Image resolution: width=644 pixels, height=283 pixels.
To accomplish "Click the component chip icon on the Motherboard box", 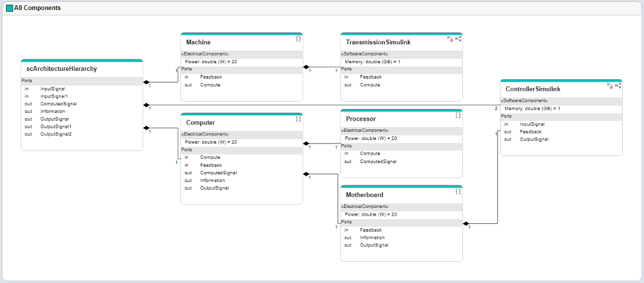I will click(459, 191).
